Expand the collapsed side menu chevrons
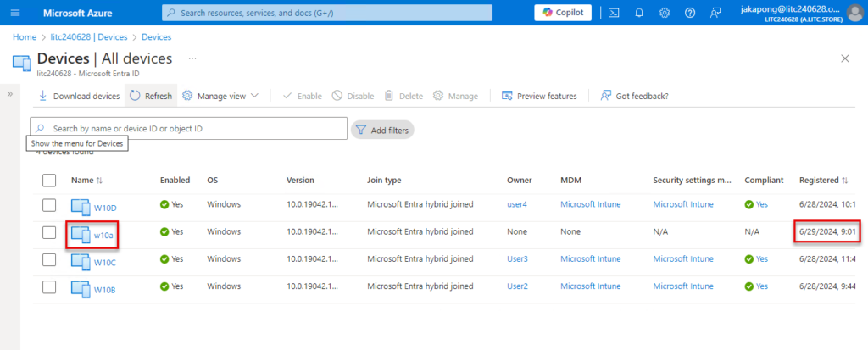The image size is (868, 350). click(9, 94)
